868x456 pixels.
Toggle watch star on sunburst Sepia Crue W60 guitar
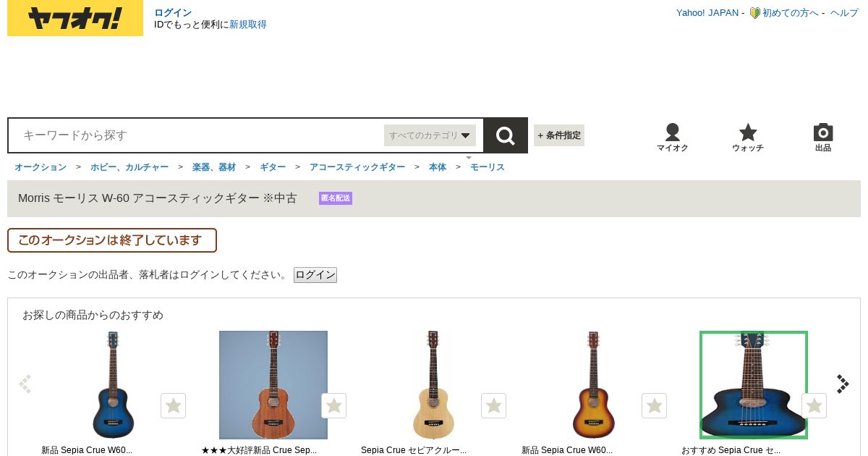(x=654, y=405)
